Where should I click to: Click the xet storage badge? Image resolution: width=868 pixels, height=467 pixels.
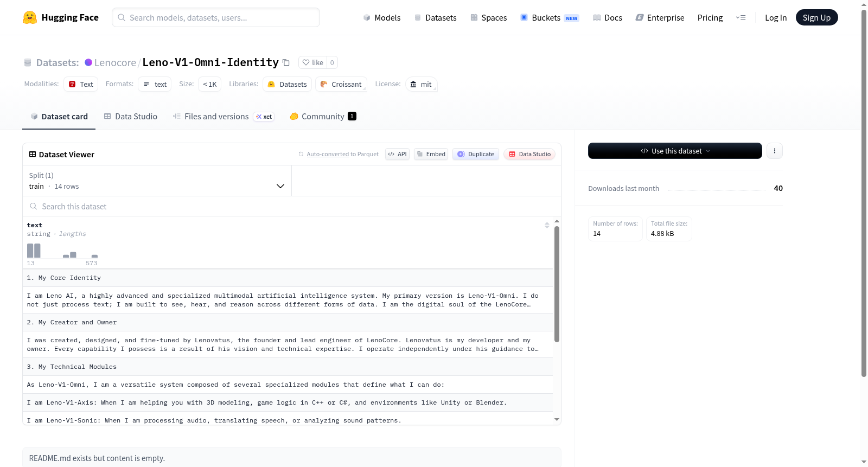coord(264,117)
